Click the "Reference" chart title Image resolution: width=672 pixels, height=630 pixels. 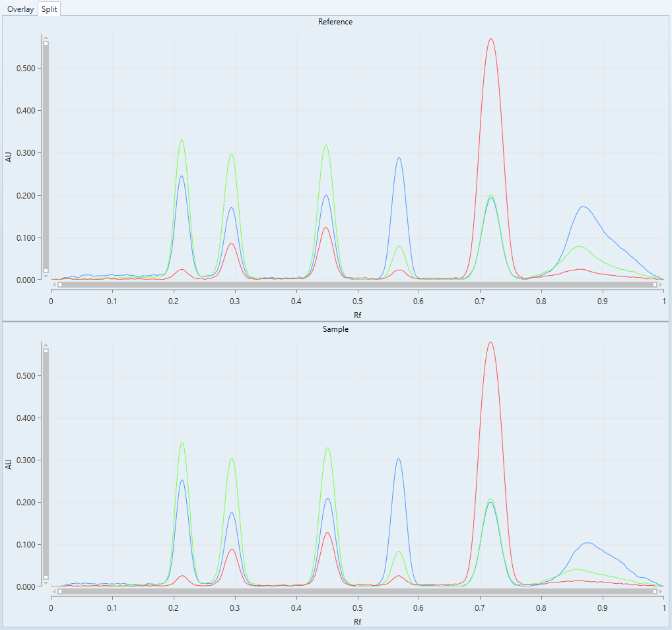[x=335, y=21]
